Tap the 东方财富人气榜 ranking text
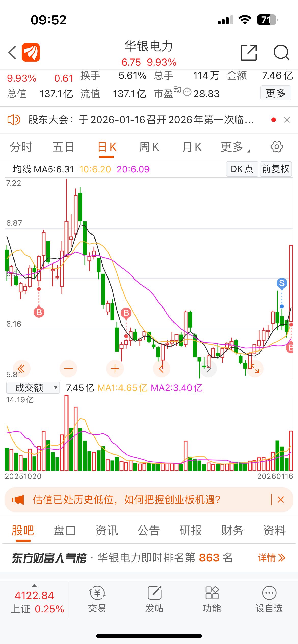This screenshot has width=298, height=644. point(49,558)
